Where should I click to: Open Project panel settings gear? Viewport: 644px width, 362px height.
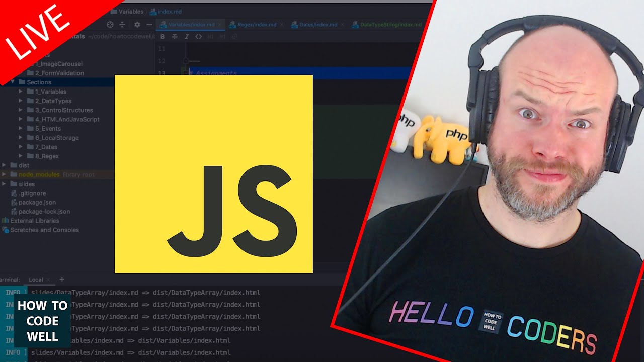pyautogui.click(x=136, y=24)
